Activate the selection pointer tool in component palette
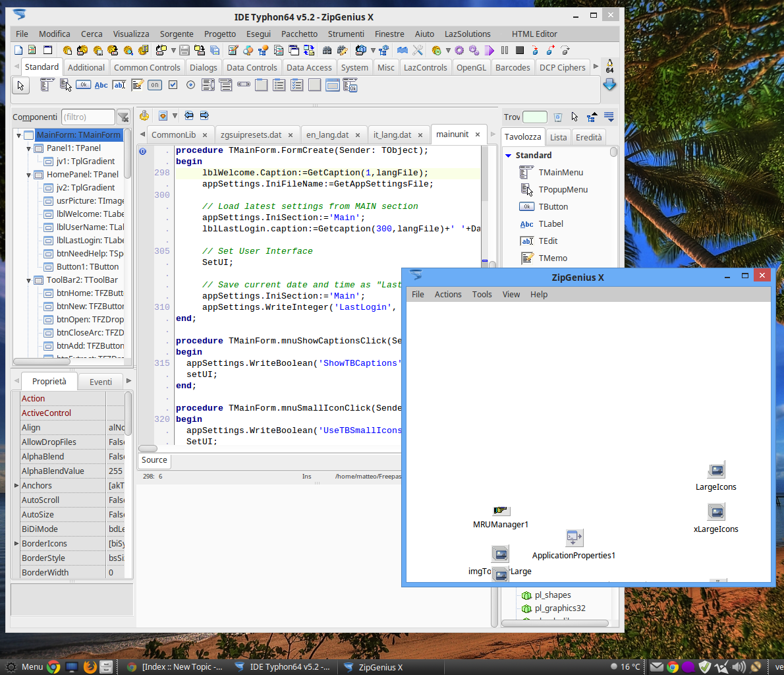784x675 pixels. click(20, 86)
